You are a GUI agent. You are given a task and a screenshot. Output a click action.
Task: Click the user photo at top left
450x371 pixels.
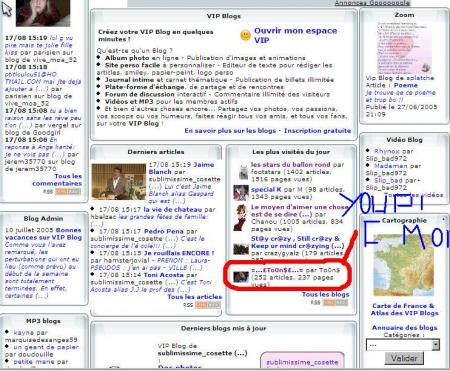pyautogui.click(x=43, y=13)
